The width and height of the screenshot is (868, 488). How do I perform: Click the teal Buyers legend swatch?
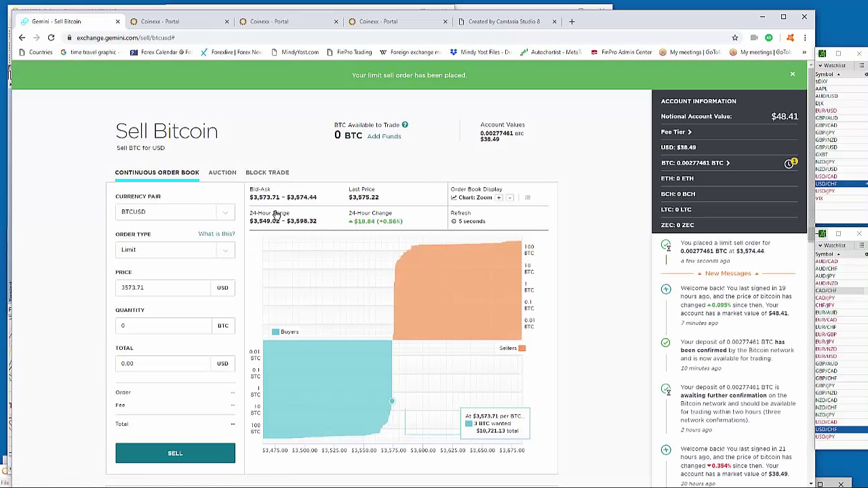click(x=275, y=332)
